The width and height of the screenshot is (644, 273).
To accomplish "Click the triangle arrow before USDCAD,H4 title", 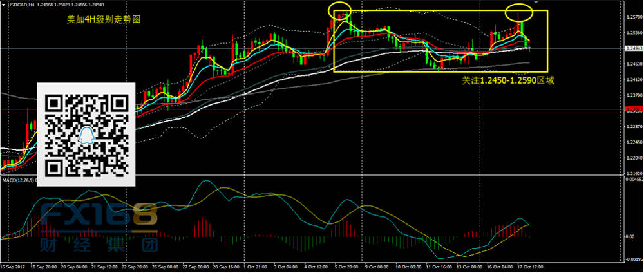I will tap(5, 5).
